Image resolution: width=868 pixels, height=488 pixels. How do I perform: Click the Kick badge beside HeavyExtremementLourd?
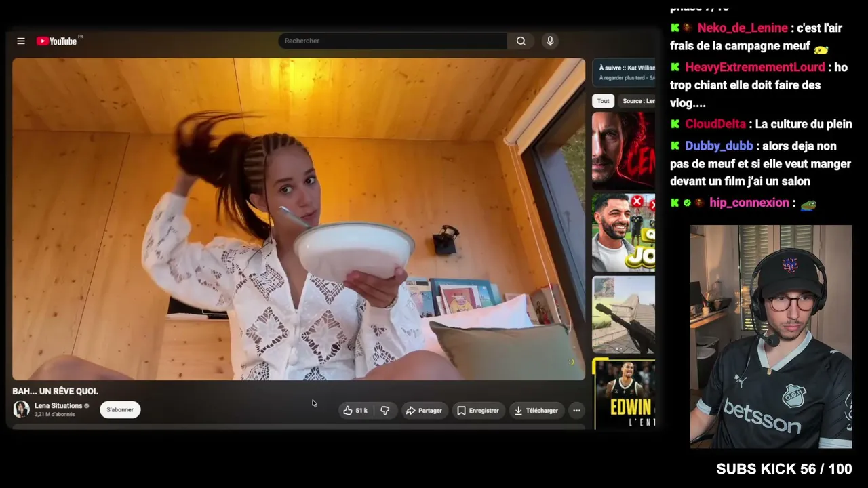675,67
